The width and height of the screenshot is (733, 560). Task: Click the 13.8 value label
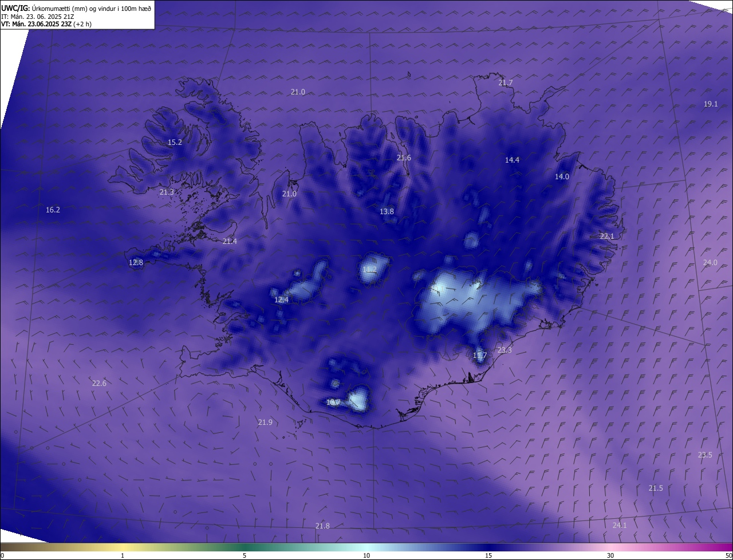pos(387,212)
